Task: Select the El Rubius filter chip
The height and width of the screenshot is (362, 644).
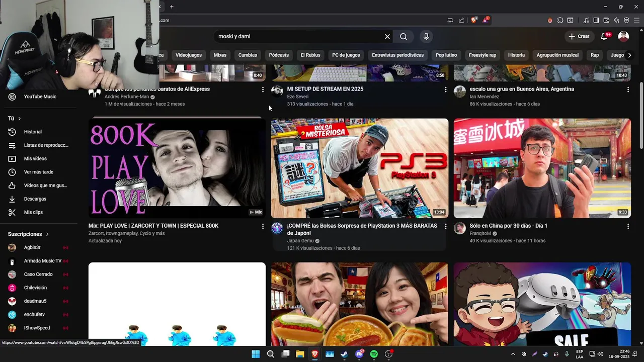Action: click(x=310, y=55)
